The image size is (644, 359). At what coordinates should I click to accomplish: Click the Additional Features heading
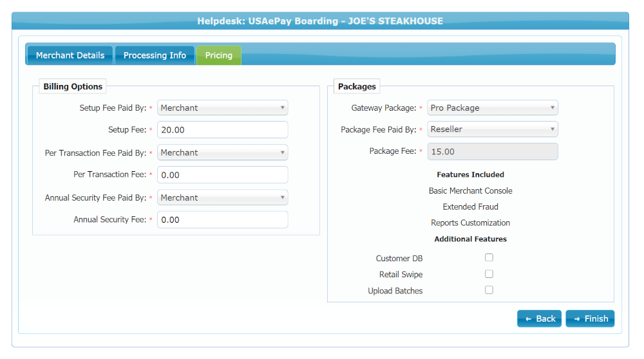[x=470, y=239]
